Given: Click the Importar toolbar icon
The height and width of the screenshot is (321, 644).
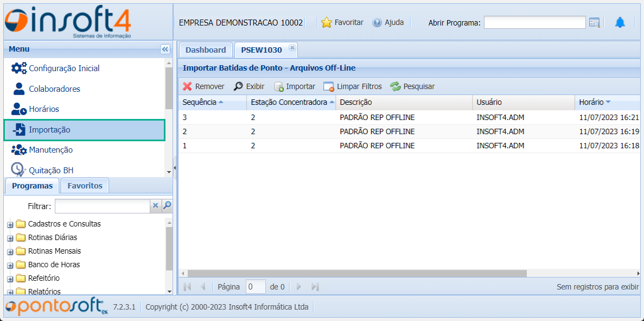Looking at the screenshot, I should click(279, 86).
